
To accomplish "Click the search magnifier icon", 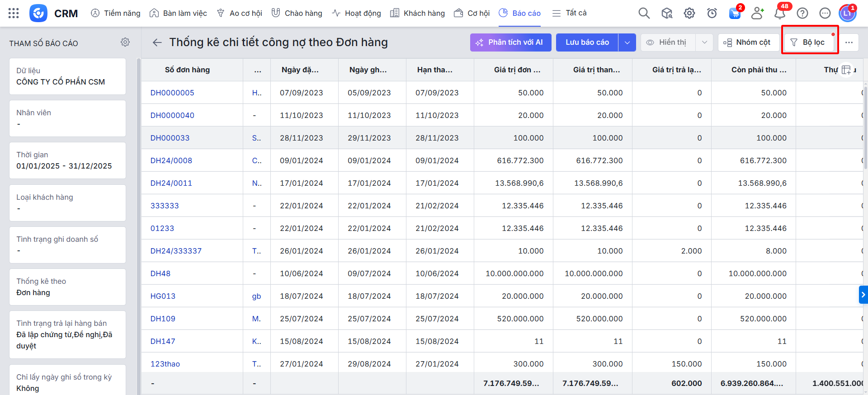I will [x=644, y=13].
